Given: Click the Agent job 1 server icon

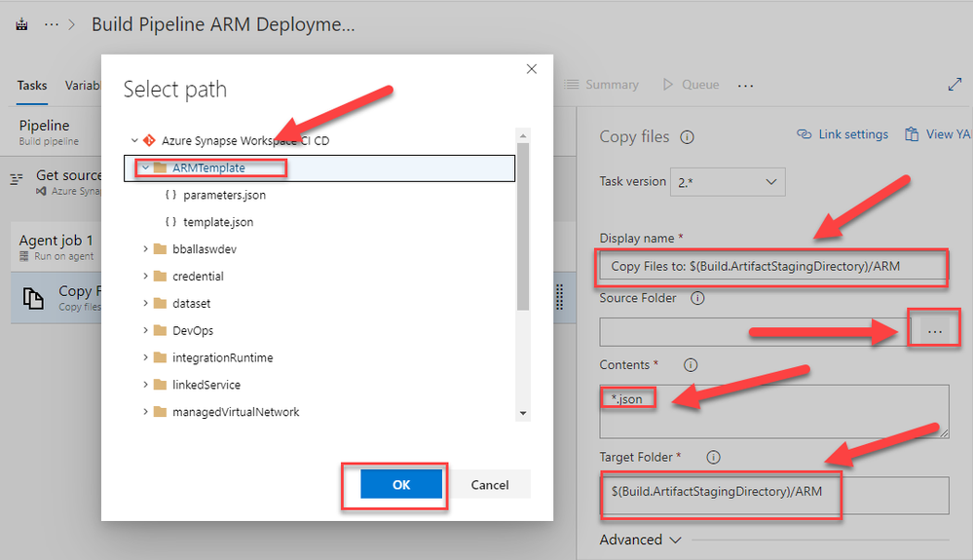Looking at the screenshot, I should coord(24,256).
